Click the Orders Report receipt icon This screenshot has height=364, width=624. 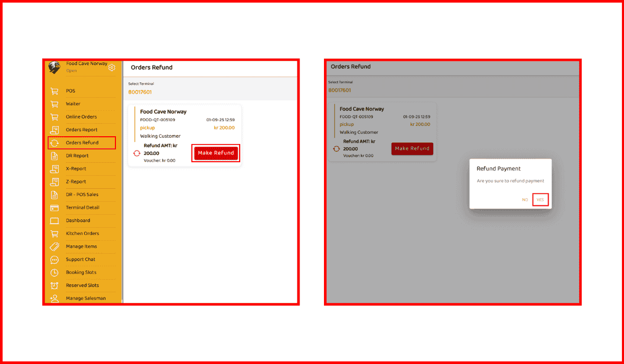(54, 130)
